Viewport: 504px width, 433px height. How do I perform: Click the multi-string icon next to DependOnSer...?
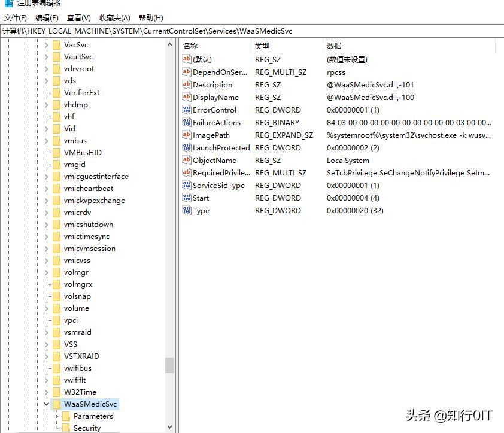click(x=186, y=72)
